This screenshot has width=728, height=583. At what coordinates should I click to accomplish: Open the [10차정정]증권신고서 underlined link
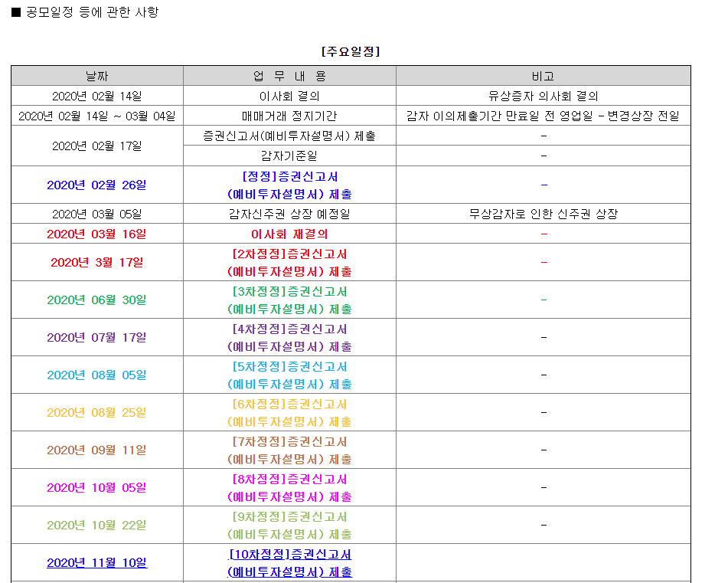(289, 555)
